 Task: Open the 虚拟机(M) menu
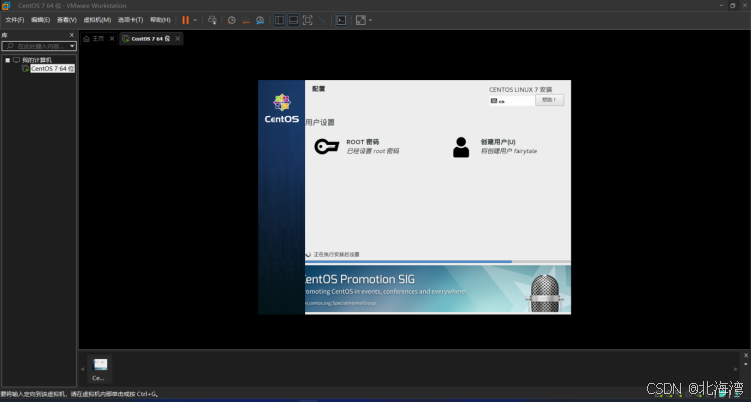[97, 20]
